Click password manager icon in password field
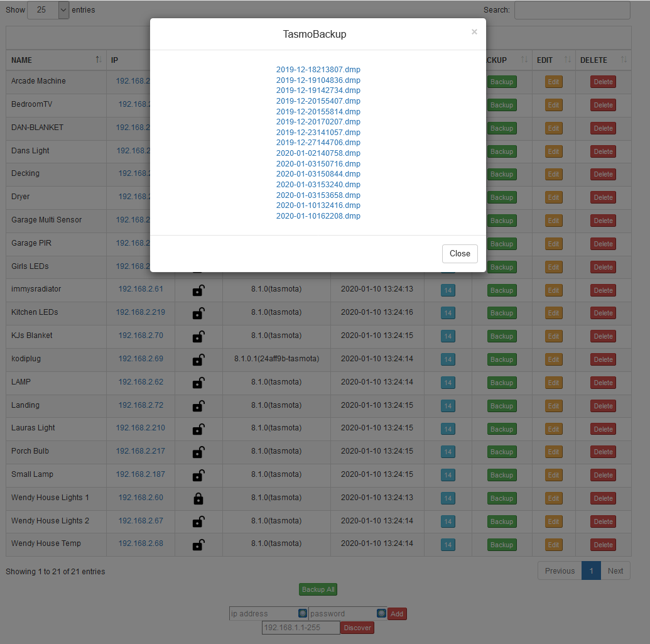Screen dimensions: 650x644 pyautogui.click(x=381, y=613)
